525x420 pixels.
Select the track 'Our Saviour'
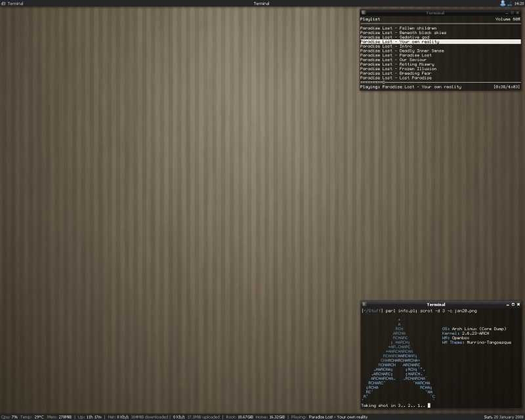click(393, 60)
